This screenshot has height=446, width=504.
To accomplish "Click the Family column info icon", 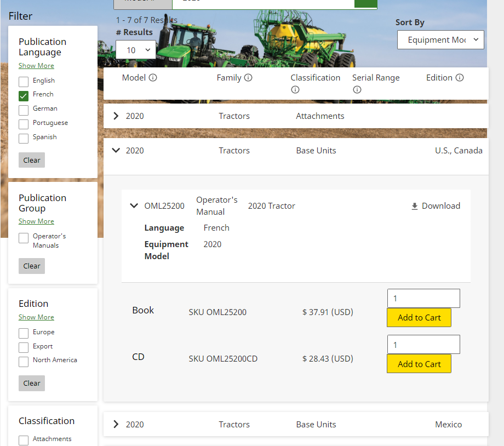I will (x=248, y=77).
